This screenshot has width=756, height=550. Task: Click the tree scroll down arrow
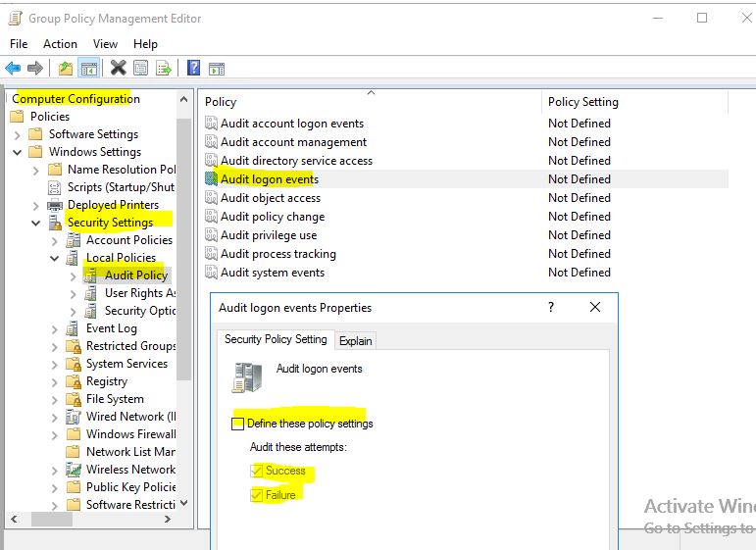coord(183,503)
